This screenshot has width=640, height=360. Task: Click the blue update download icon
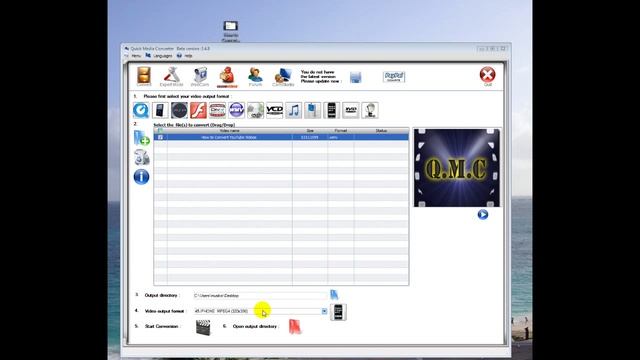356,77
